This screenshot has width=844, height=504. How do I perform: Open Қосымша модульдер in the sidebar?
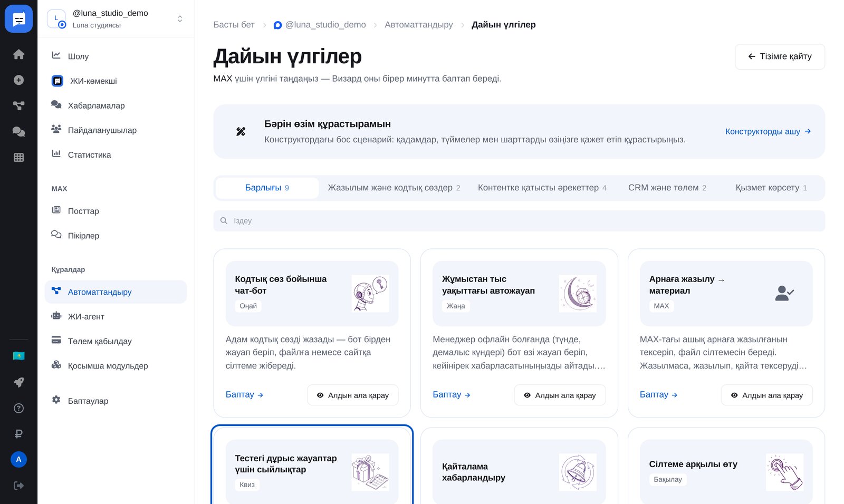pyautogui.click(x=116, y=366)
